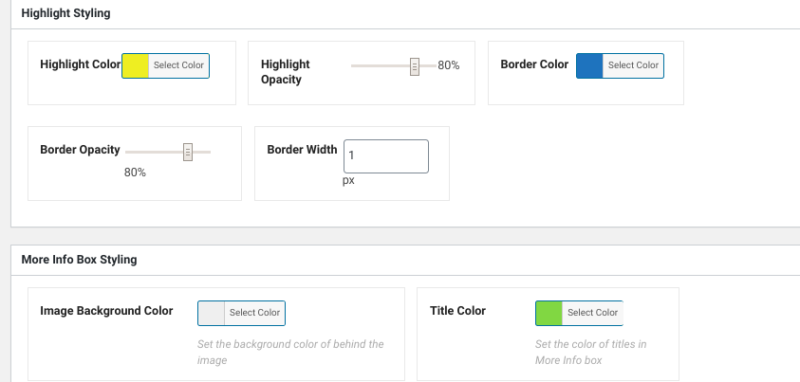Click the Title Color label
The height and width of the screenshot is (382, 800).
click(458, 311)
